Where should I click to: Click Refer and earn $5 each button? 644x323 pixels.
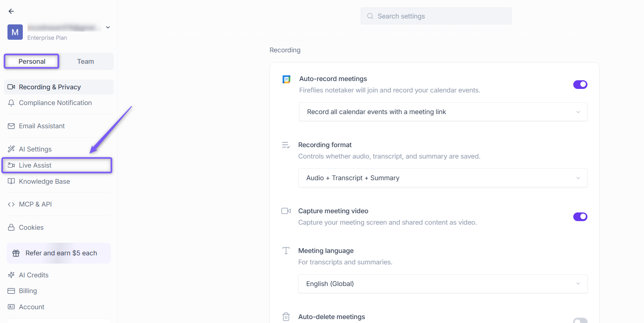(x=59, y=253)
